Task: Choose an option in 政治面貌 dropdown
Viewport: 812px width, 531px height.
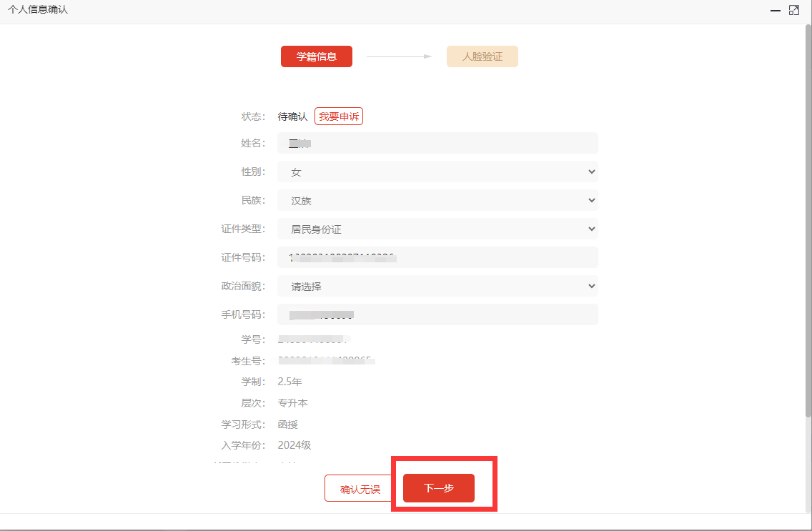Action: 437,286
